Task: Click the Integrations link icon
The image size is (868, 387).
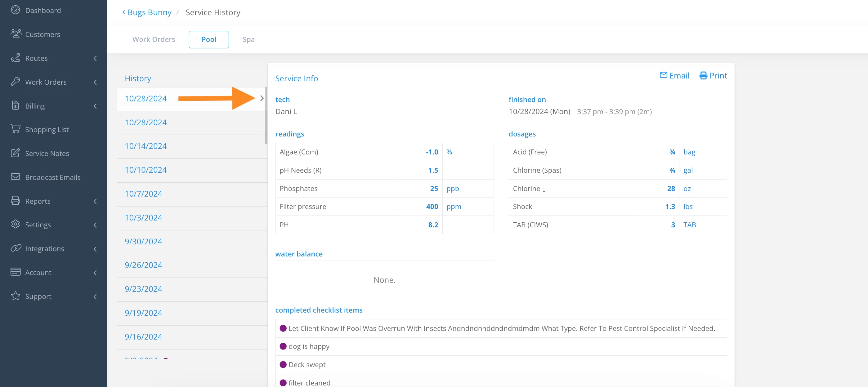Action: click(16, 248)
